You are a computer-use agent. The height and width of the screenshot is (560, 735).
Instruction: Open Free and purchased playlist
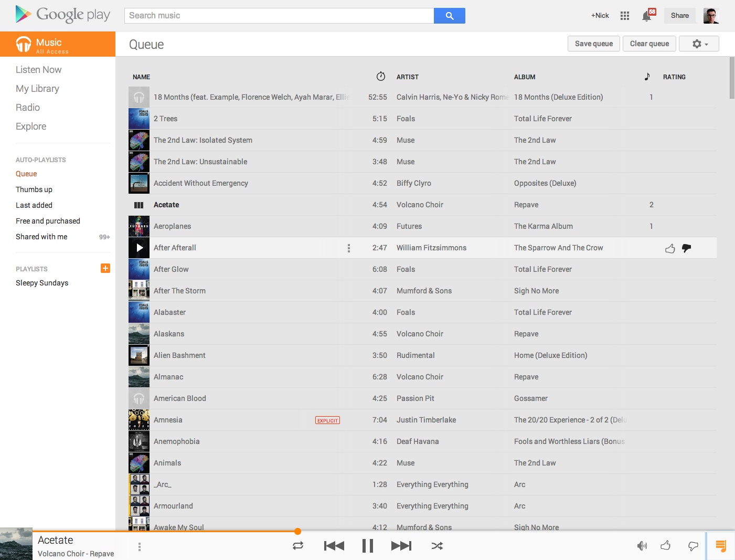coord(48,221)
